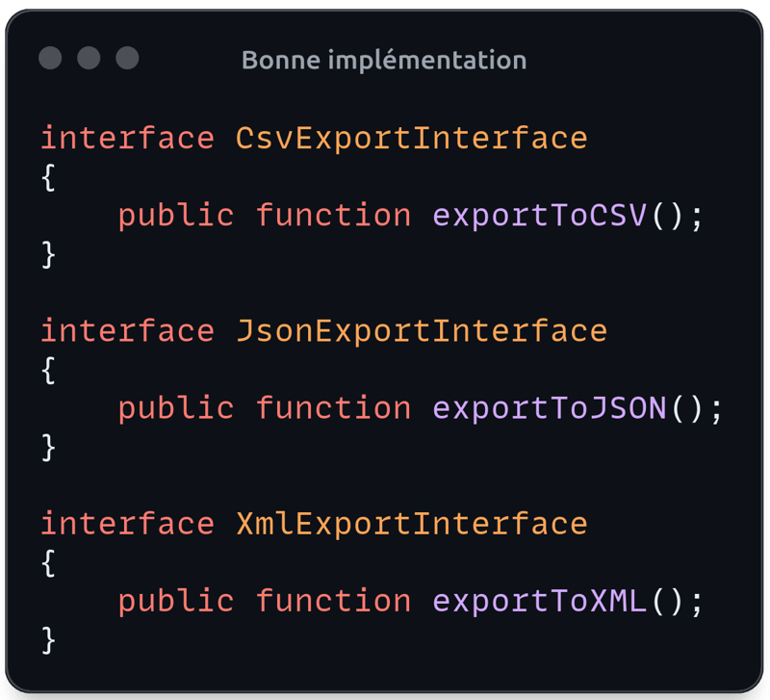770x700 pixels.
Task: Click 'interface' keyword before XmlExportInterface
Action: [x=128, y=523]
